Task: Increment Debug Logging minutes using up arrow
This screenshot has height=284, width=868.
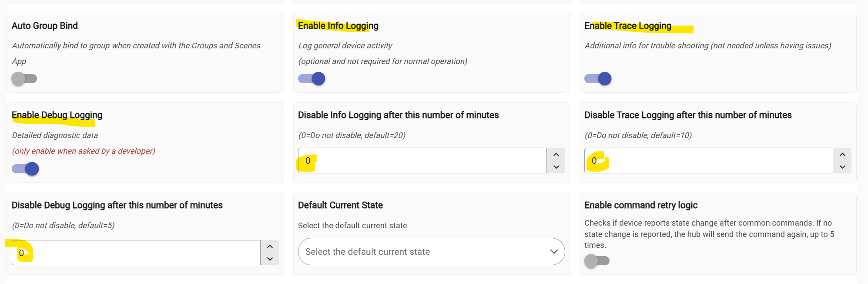Action: (270, 247)
